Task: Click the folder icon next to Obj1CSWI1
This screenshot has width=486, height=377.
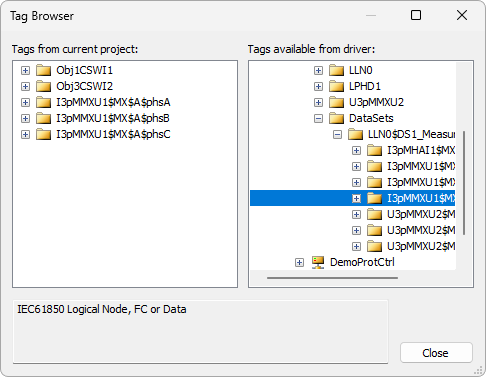Action: tap(43, 70)
